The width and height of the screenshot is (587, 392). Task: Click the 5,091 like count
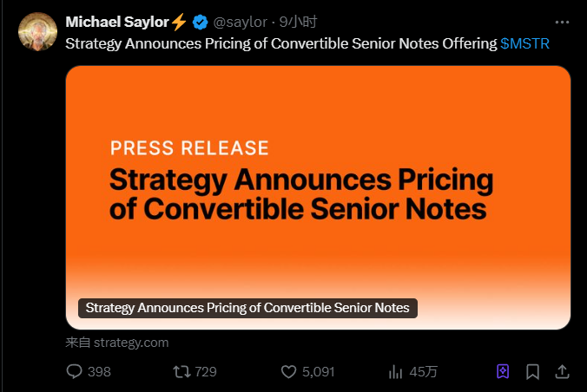point(318,372)
